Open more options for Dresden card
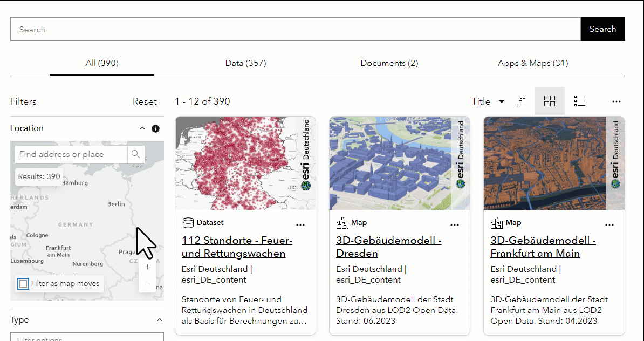 pyautogui.click(x=455, y=225)
